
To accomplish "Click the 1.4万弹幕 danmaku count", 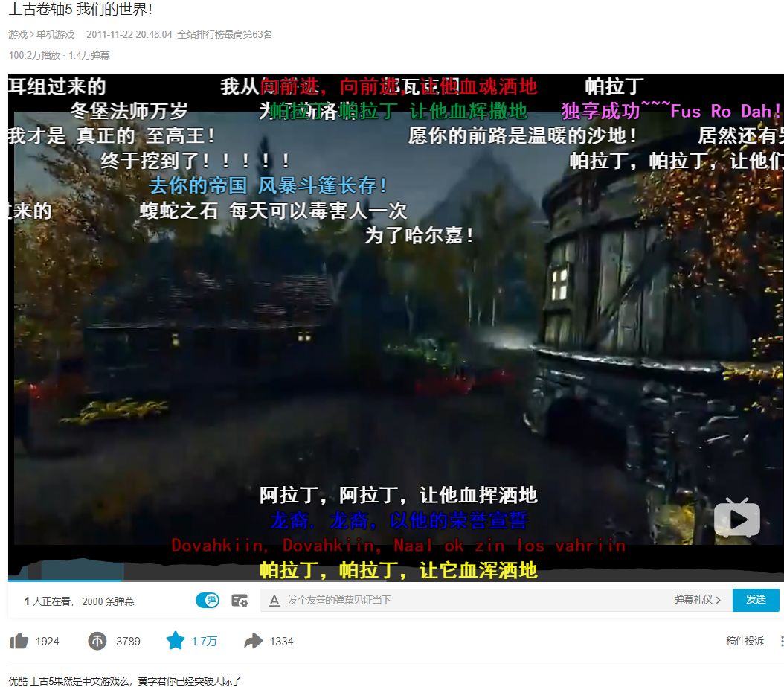I will [x=89, y=55].
